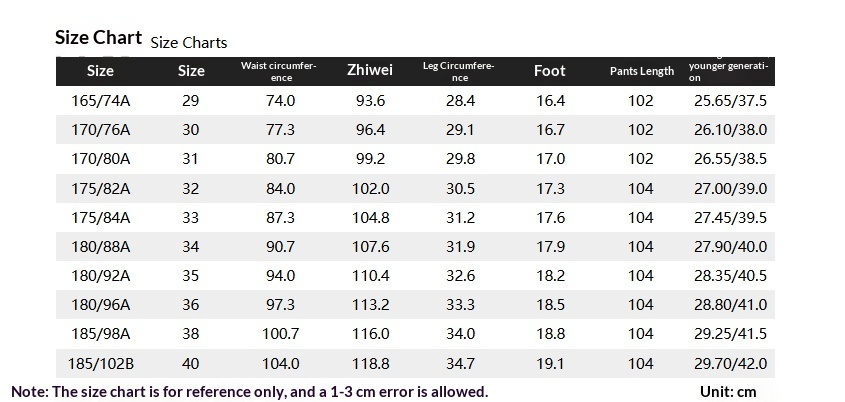
Task: Click the Waist circumference column header
Action: [279, 71]
